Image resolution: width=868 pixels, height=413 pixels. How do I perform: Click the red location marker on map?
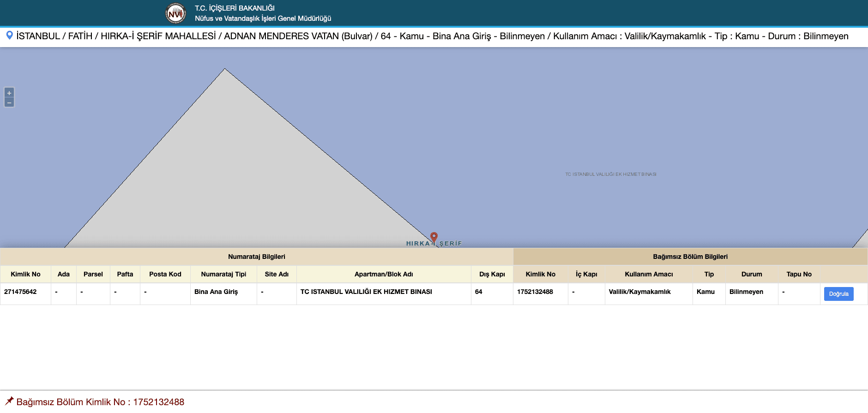click(x=434, y=237)
